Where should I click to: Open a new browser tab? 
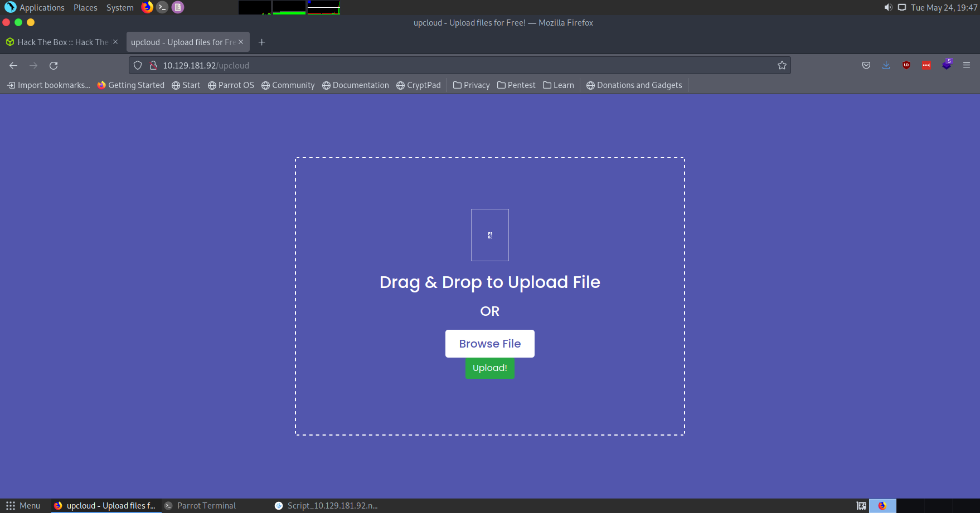click(261, 42)
